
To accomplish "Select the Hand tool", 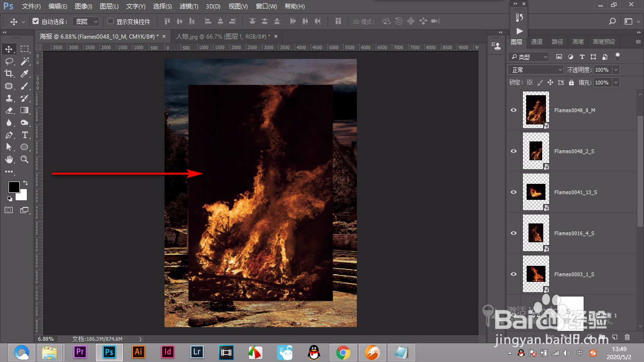I will pyautogui.click(x=9, y=159).
